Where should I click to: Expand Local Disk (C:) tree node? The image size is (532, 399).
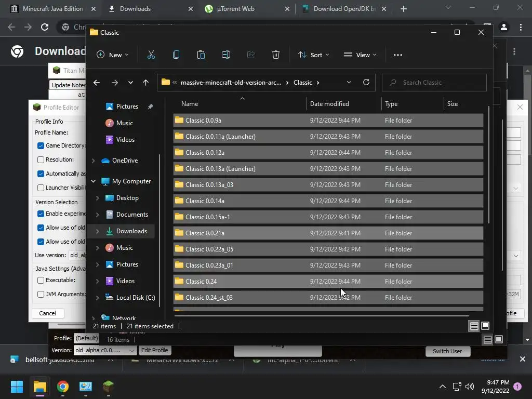click(x=97, y=298)
